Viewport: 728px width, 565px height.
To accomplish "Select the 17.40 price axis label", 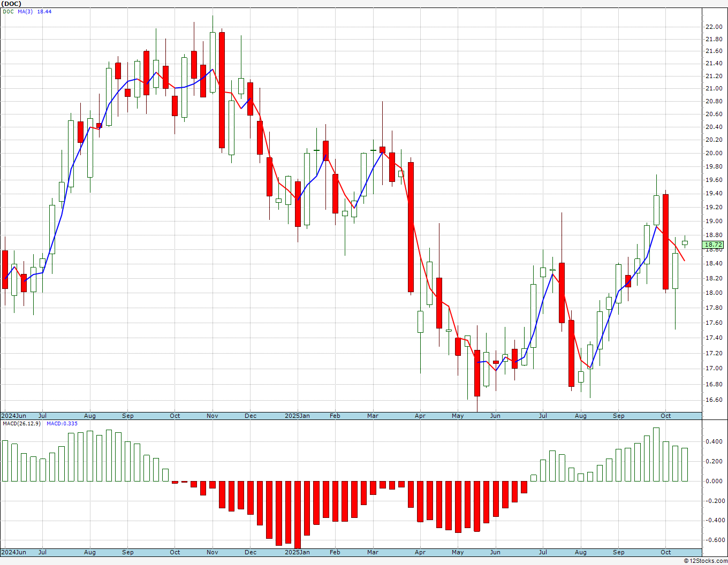I will coord(714,338).
